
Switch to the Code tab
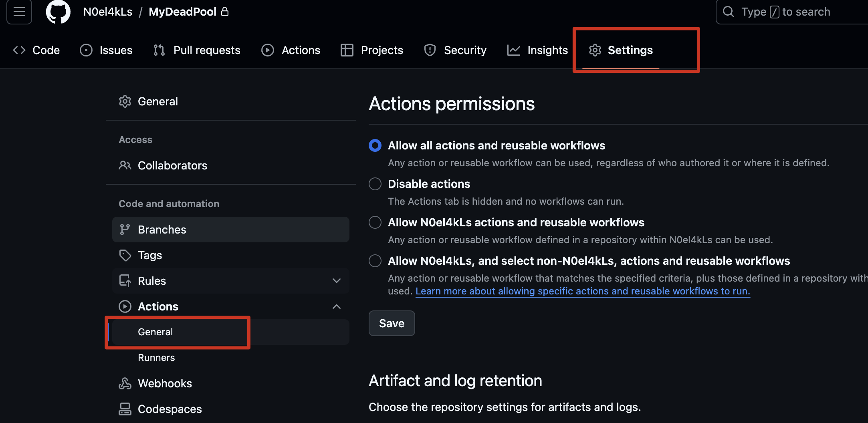click(36, 50)
